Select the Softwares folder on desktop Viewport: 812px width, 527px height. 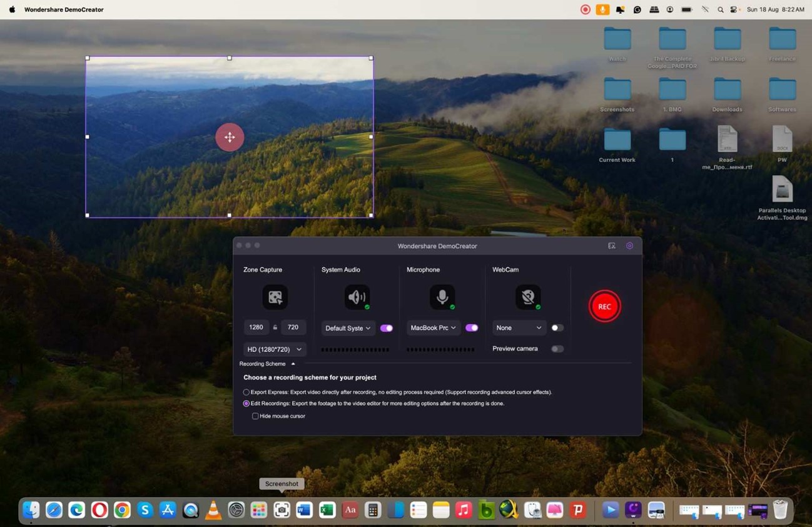pyautogui.click(x=782, y=95)
